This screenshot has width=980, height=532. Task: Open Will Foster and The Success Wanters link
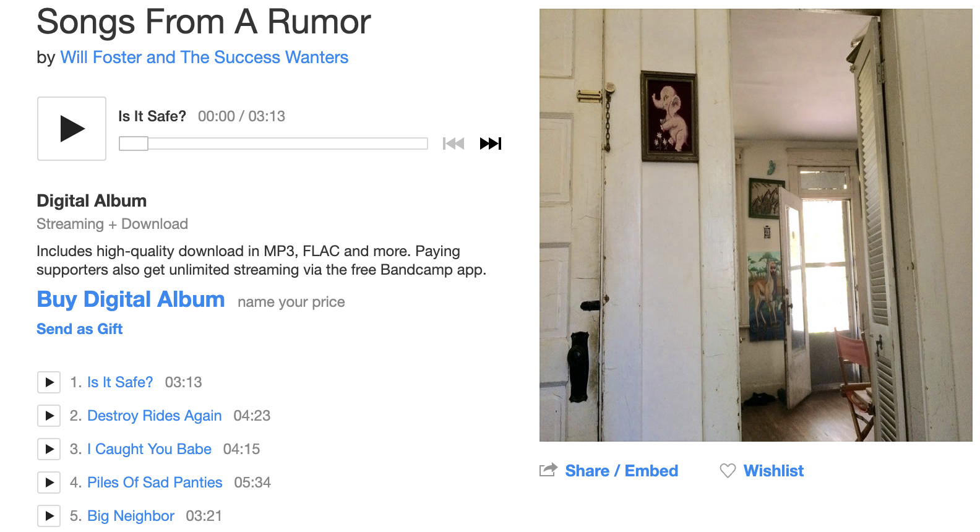click(x=204, y=58)
